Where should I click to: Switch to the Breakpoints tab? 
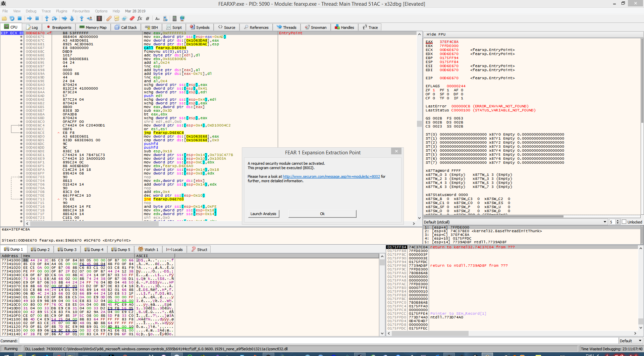coord(59,28)
